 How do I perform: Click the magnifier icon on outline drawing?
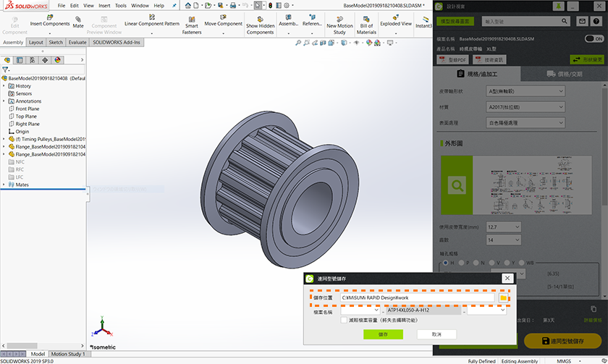coord(456,186)
